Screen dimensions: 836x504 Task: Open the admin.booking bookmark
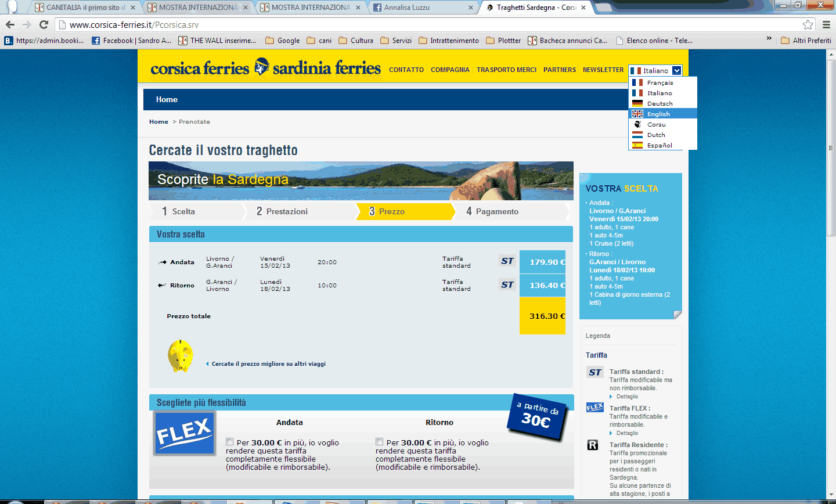[x=44, y=40]
